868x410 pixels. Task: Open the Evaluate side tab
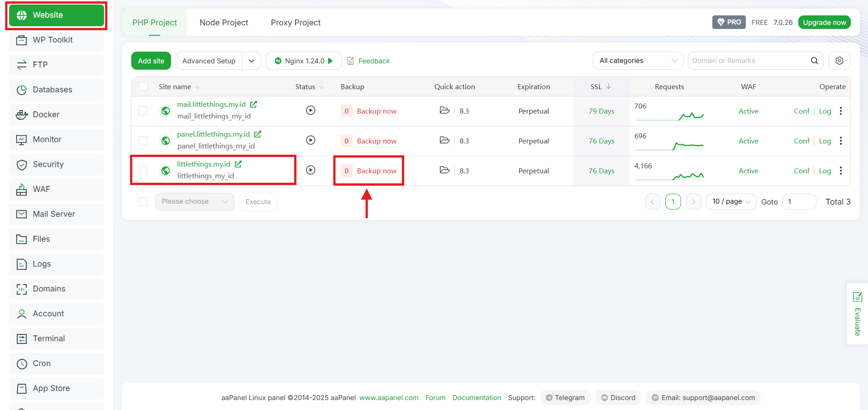tap(857, 314)
